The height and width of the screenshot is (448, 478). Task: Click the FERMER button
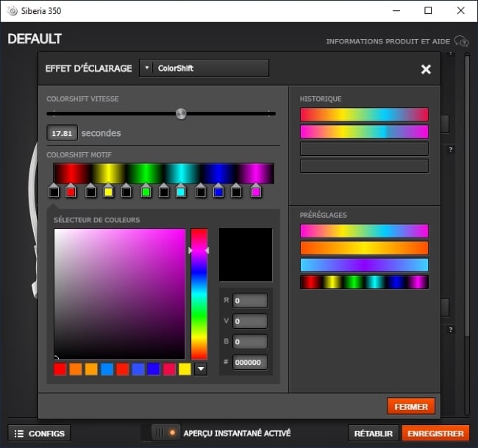(x=411, y=407)
